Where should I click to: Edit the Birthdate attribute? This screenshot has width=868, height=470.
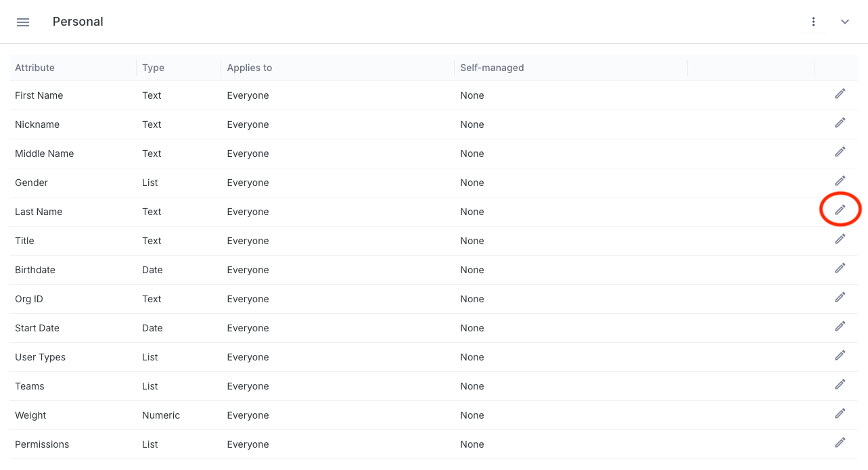(840, 268)
